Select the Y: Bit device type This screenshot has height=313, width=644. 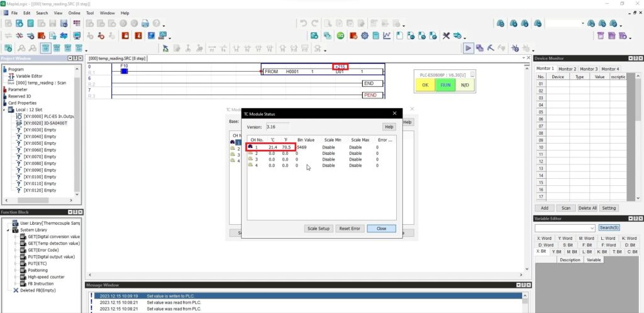[x=557, y=251]
